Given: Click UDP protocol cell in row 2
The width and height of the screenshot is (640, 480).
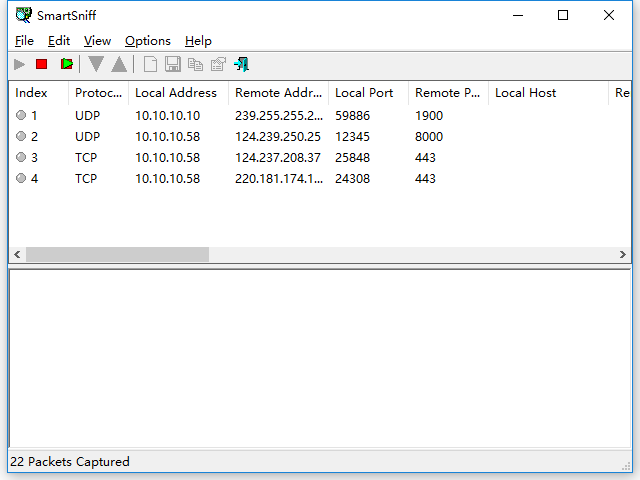Looking at the screenshot, I should click(x=87, y=137).
